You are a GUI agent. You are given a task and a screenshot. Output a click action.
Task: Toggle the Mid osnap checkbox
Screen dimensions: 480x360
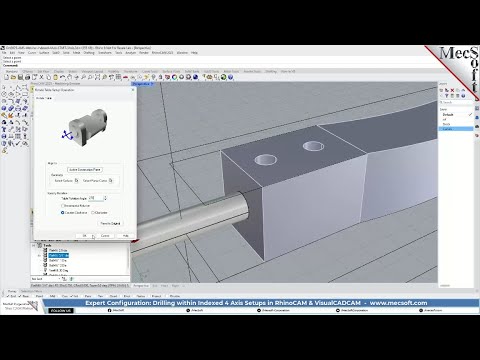49,296
